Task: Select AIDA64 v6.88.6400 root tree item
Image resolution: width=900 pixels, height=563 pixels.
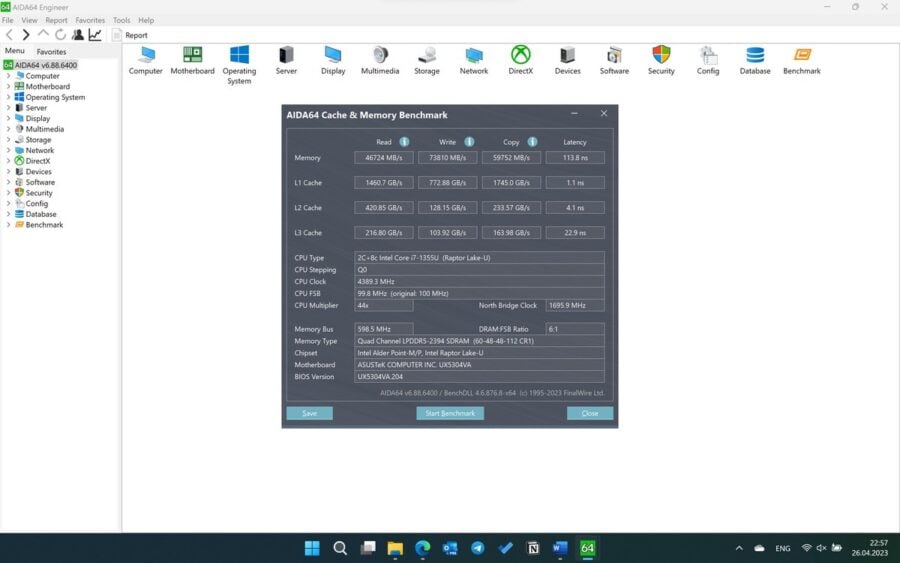Action: coord(45,65)
